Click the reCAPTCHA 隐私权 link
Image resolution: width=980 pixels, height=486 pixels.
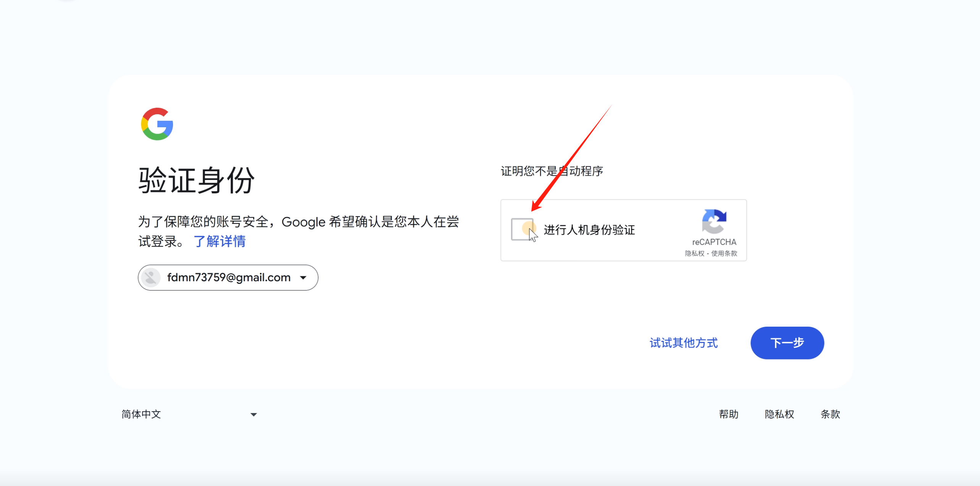pos(694,253)
